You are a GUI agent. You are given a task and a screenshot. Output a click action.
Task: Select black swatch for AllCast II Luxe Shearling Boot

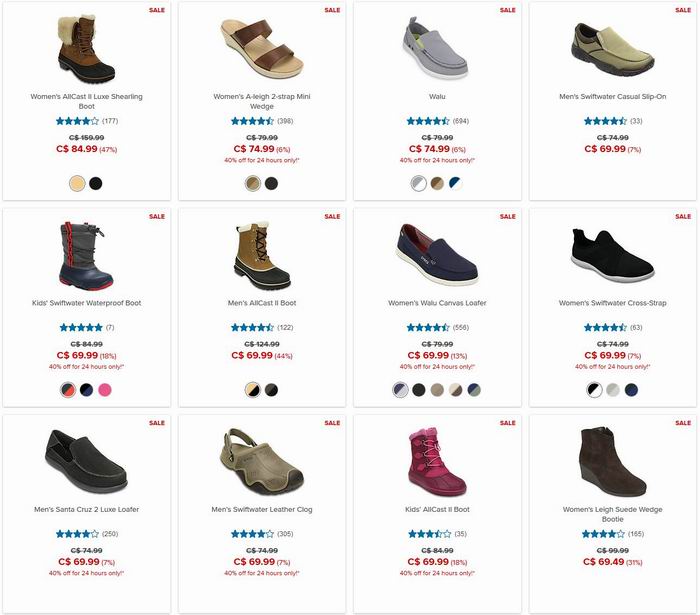coord(96,183)
